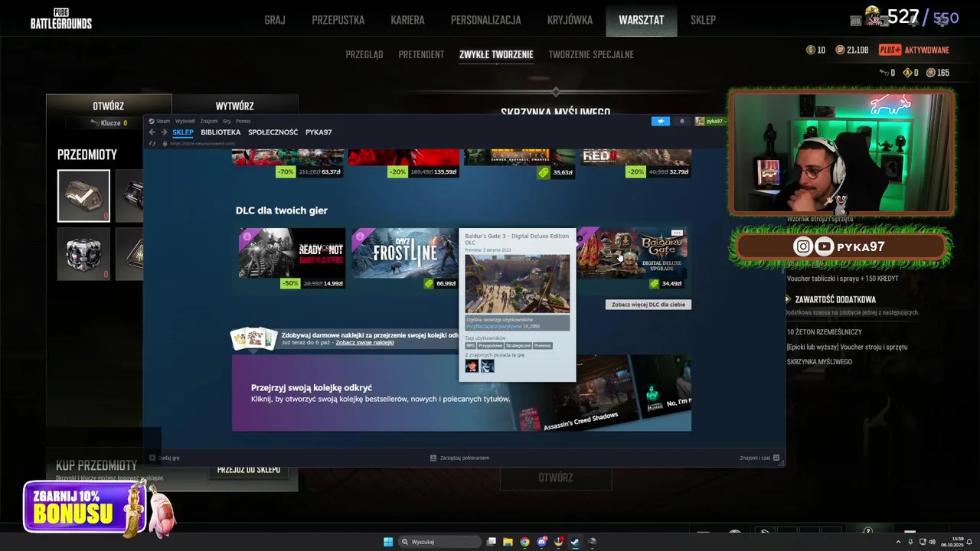Screen dimensions: 980x551
Task: Open Steam announcements megaphone button
Action: point(660,121)
